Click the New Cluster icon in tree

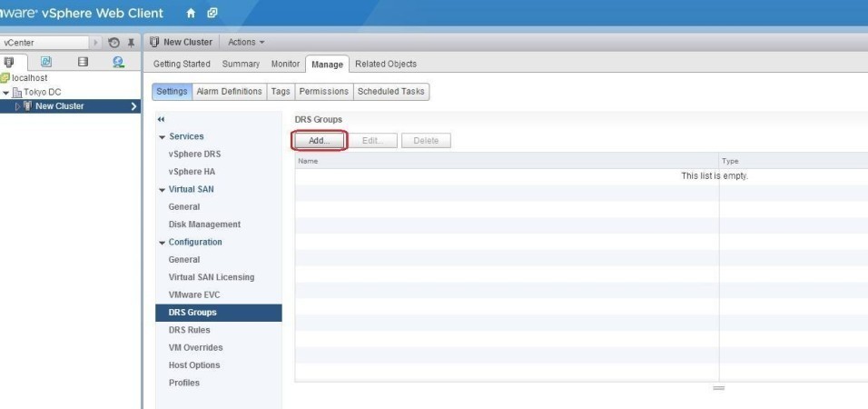pos(27,105)
